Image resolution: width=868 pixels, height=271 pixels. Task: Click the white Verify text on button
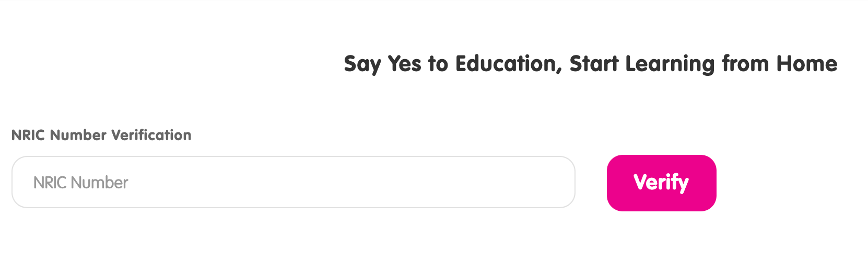(661, 183)
